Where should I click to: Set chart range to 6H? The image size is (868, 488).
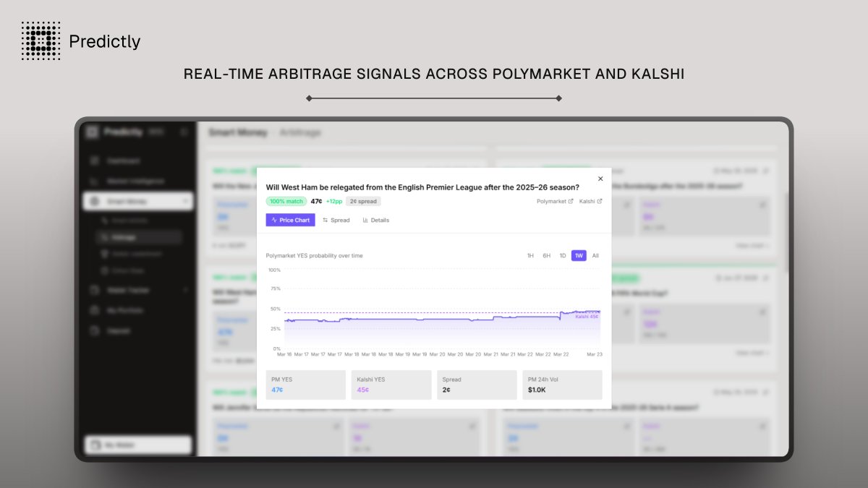tap(547, 255)
